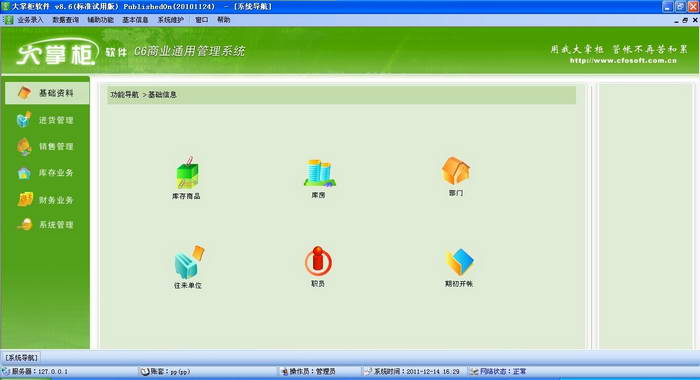
Task: Click the menu bar application icon
Action: [x=8, y=20]
